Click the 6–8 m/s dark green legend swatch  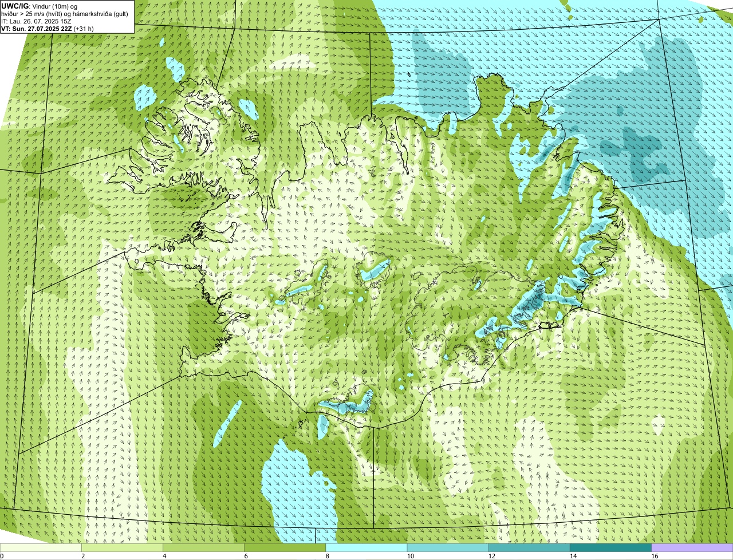(285, 547)
